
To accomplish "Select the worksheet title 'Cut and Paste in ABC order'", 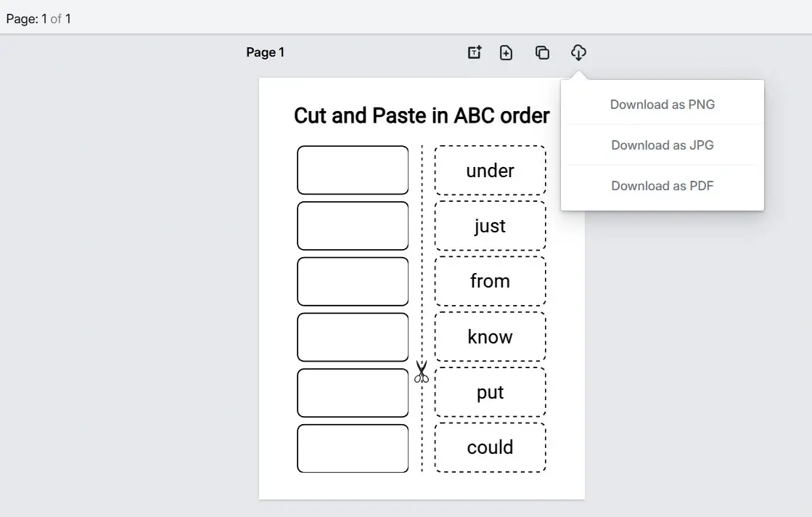I will pos(422,115).
